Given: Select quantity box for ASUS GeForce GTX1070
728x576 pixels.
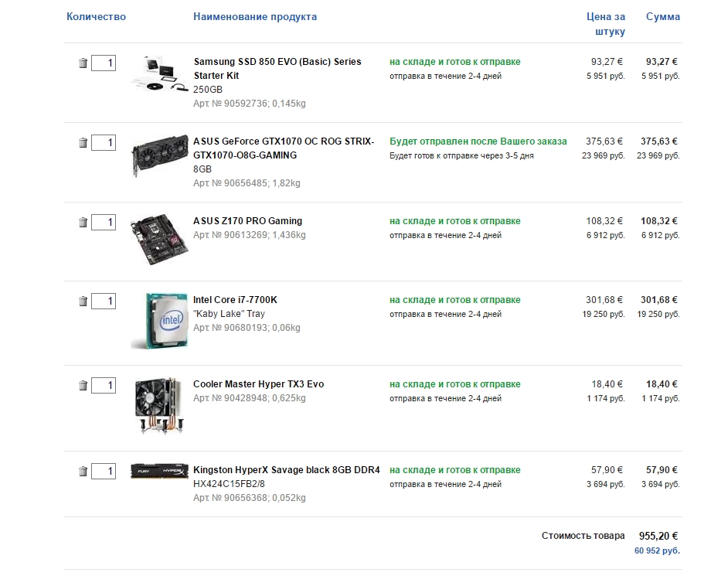Looking at the screenshot, I should (x=104, y=142).
